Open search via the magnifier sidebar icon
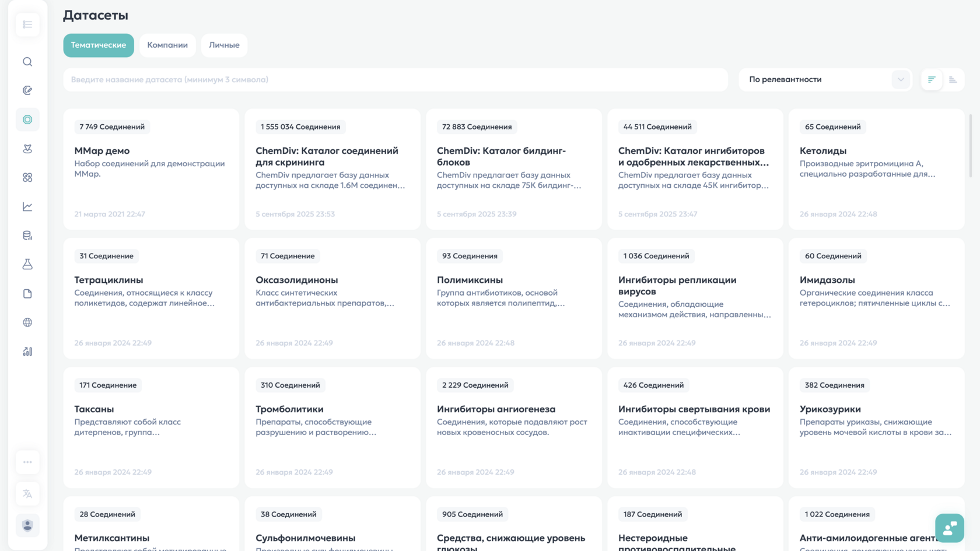Screen dimensions: 980x551 27,62
